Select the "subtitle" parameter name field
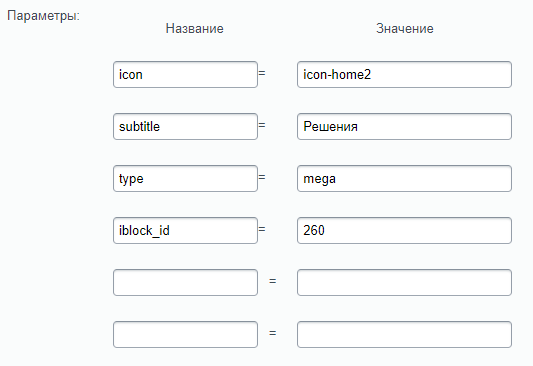This screenshot has height=366, width=533. [185, 126]
